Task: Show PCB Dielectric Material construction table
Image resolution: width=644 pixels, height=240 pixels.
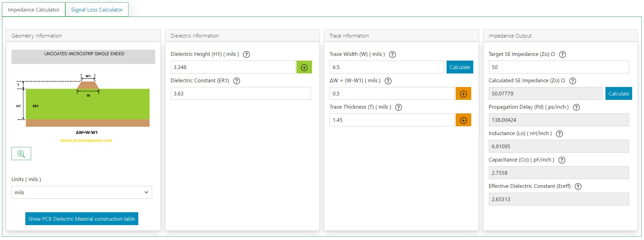Action: pyautogui.click(x=82, y=219)
